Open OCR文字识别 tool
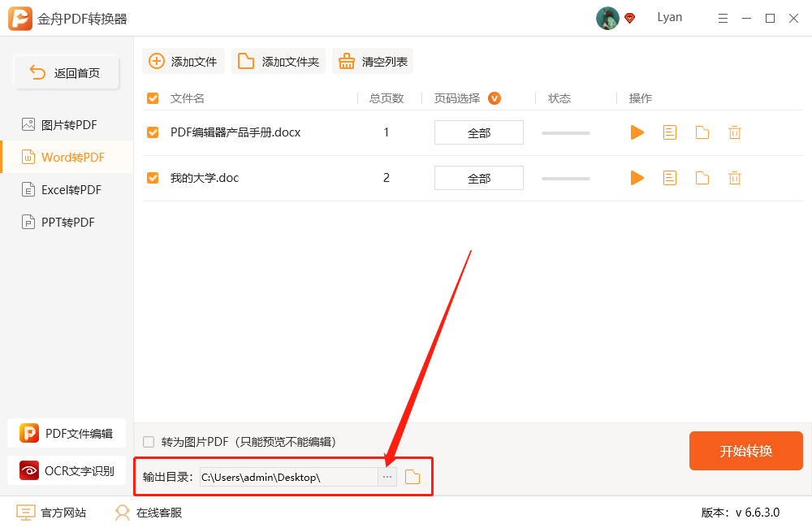 pyautogui.click(x=67, y=470)
